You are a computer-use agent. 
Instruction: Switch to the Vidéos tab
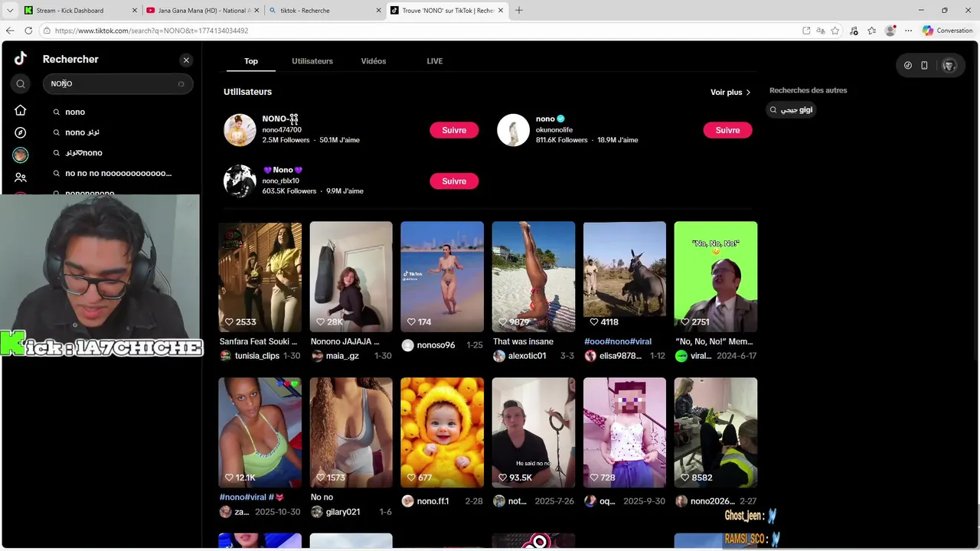[x=374, y=61]
